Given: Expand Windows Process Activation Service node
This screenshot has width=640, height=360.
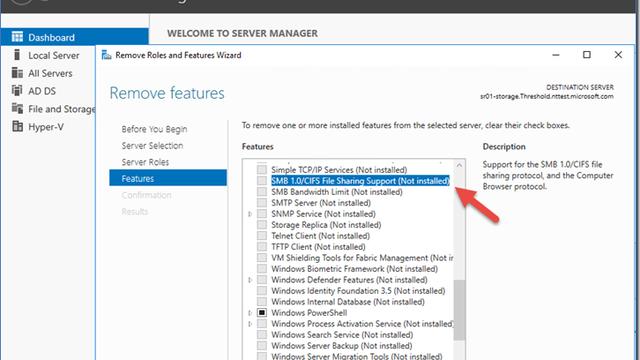Looking at the screenshot, I should pyautogui.click(x=250, y=324).
